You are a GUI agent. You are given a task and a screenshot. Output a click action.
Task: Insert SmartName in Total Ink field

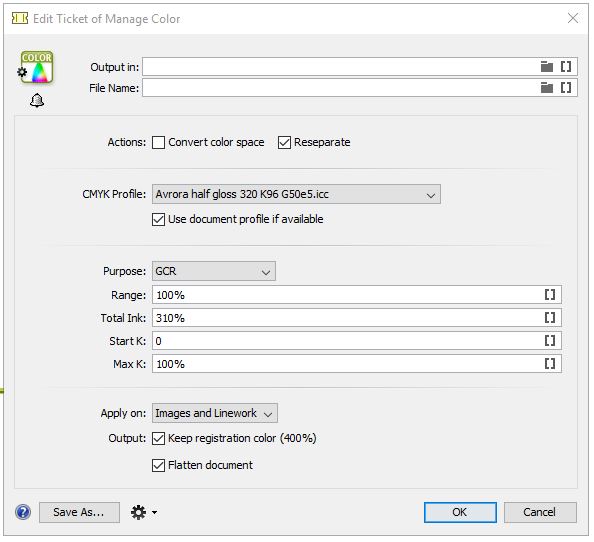550,318
